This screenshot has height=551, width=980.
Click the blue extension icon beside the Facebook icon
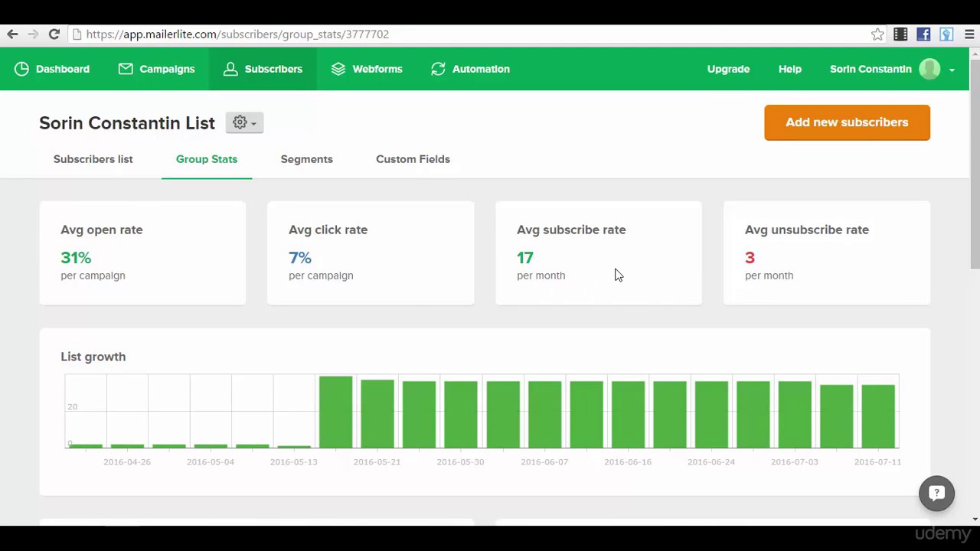[x=946, y=34]
